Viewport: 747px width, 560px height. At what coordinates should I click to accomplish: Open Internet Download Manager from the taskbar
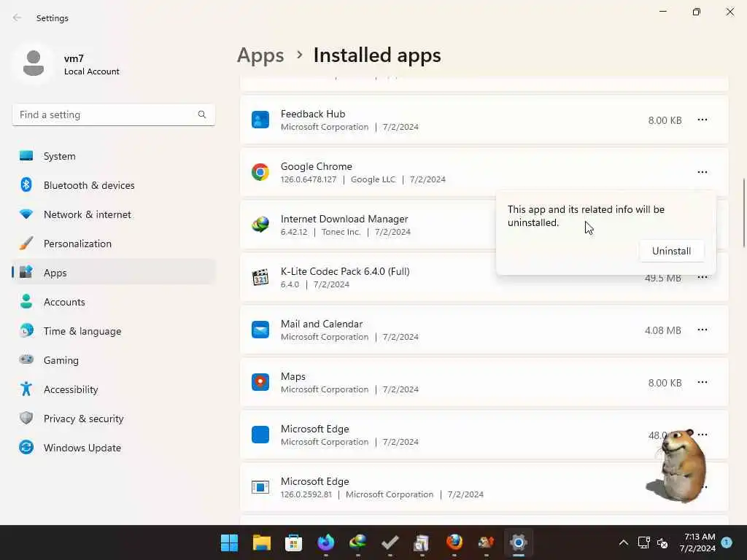click(x=357, y=542)
